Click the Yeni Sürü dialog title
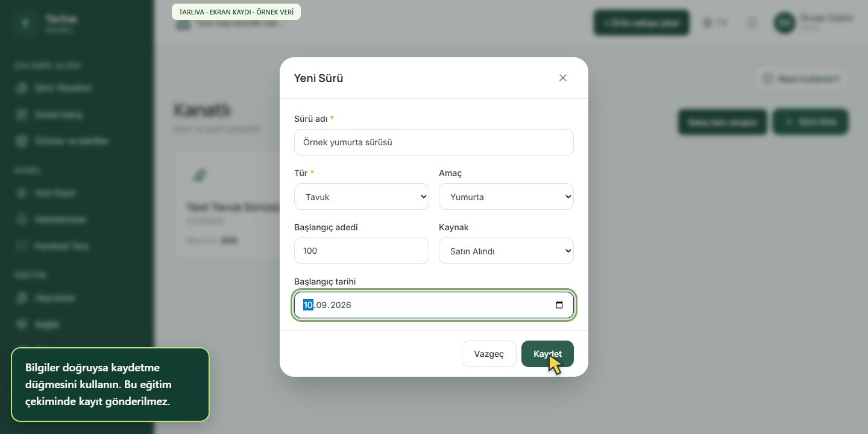 [x=318, y=78]
